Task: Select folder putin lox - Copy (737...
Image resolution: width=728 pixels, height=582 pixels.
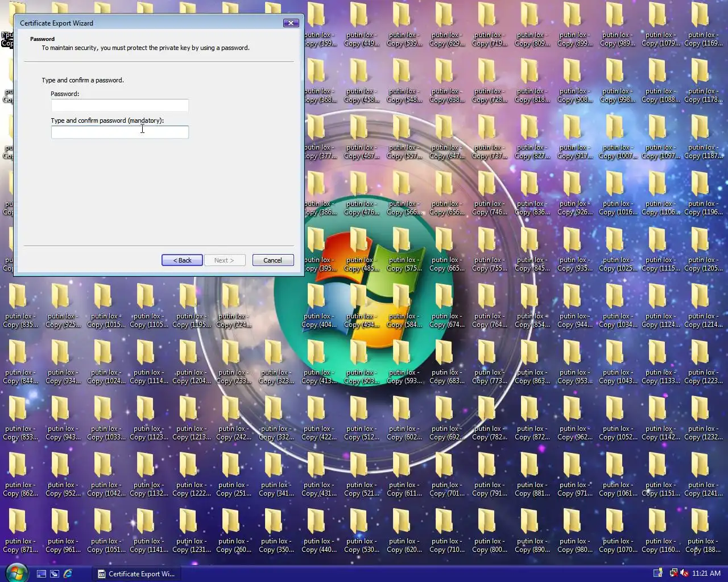Action: [x=490, y=138]
